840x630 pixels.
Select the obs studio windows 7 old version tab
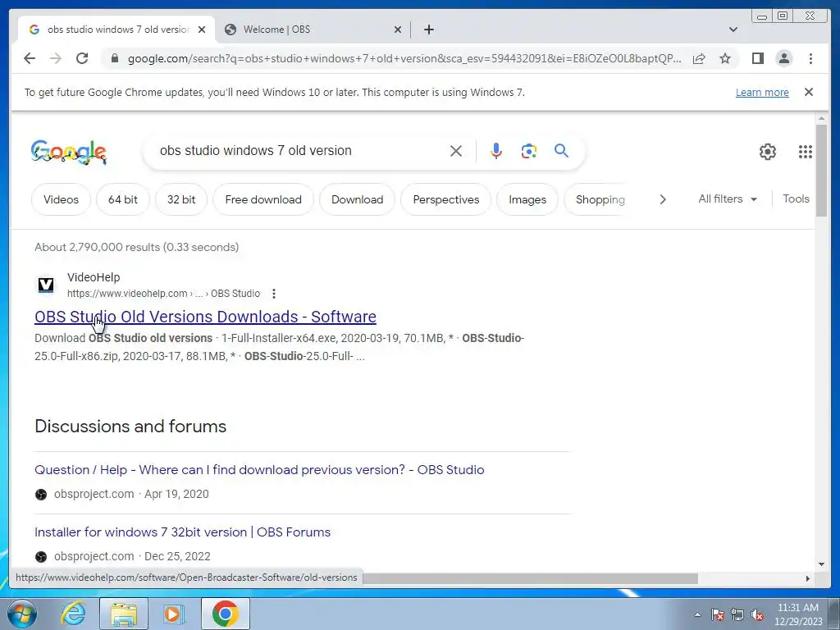116,30
